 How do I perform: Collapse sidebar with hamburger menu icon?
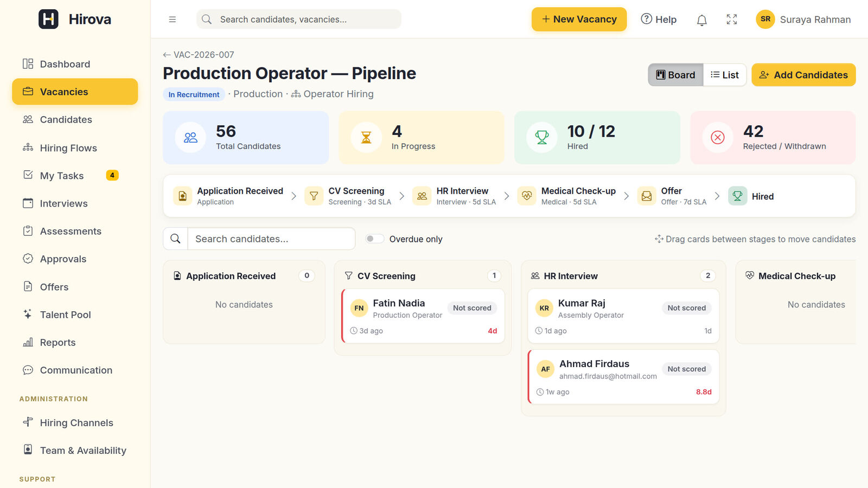(x=173, y=20)
